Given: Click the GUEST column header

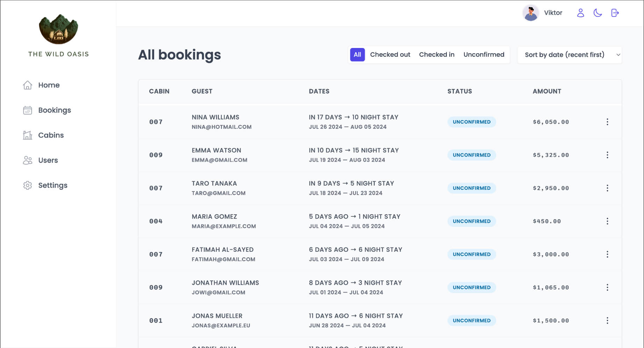Looking at the screenshot, I should point(202,91).
